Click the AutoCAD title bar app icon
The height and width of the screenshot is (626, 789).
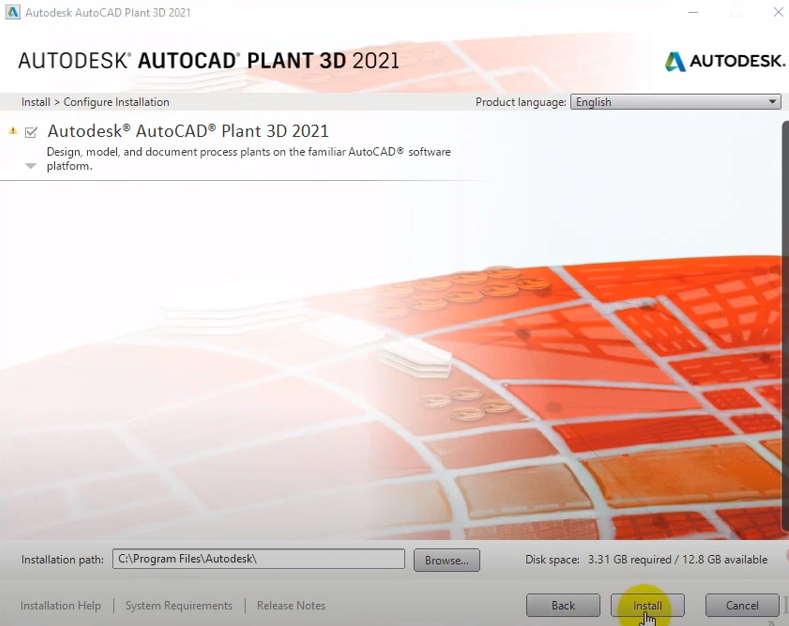tap(13, 12)
